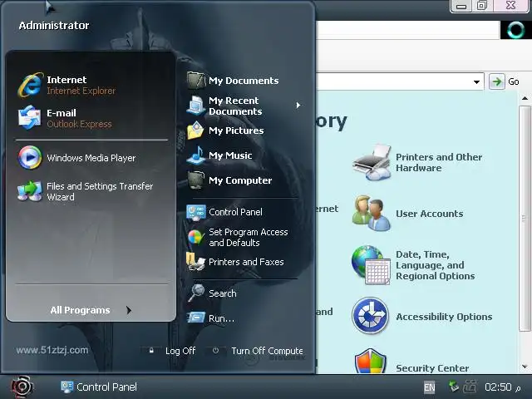
Task: Open the My Recent Documents icon
Action: [x=196, y=106]
